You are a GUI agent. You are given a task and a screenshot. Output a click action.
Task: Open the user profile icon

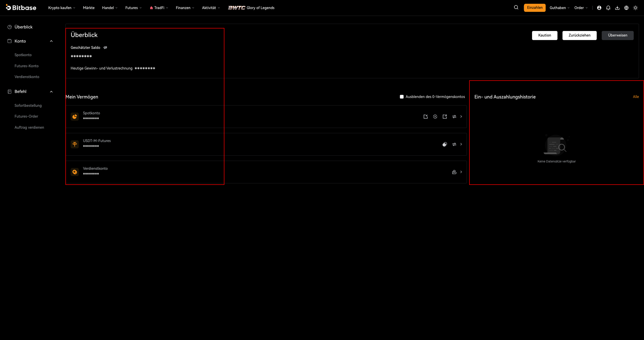point(599,8)
